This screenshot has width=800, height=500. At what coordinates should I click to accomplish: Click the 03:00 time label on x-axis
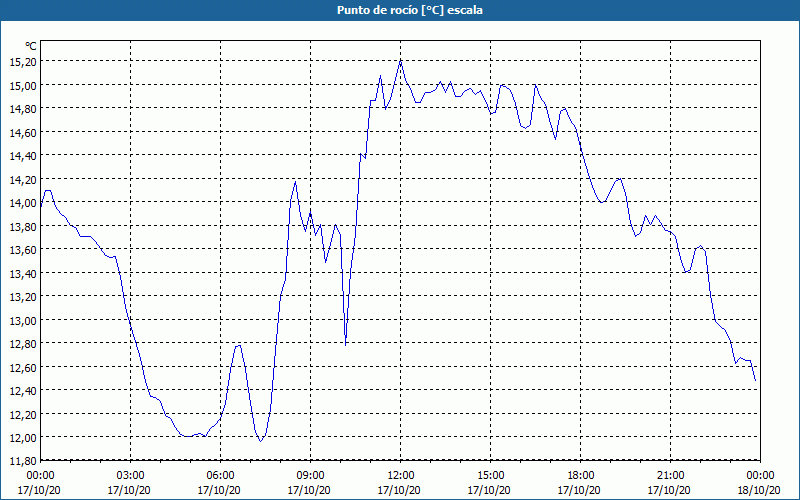130,476
